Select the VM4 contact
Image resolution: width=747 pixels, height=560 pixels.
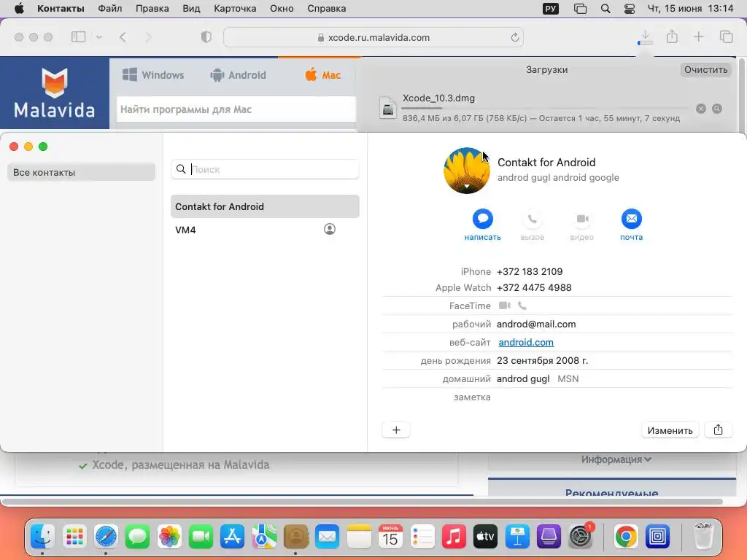click(265, 230)
